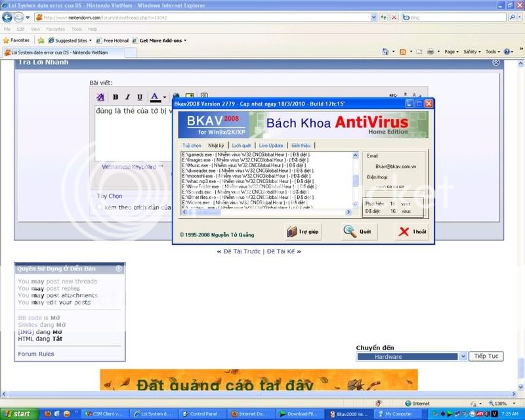Click the Tiếp Tục button

coord(486,356)
